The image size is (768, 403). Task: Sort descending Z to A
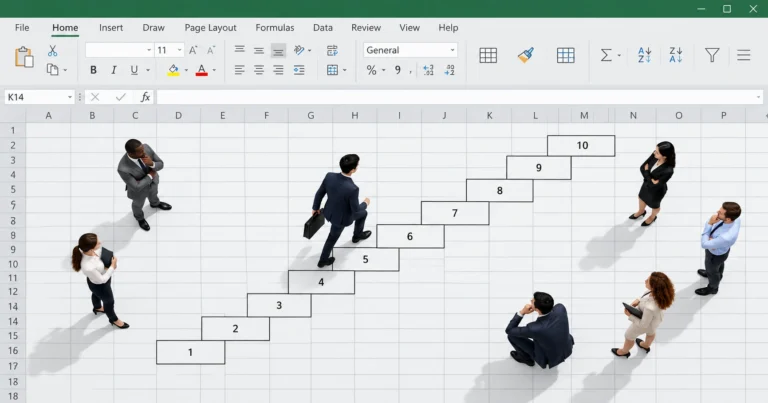click(676, 55)
